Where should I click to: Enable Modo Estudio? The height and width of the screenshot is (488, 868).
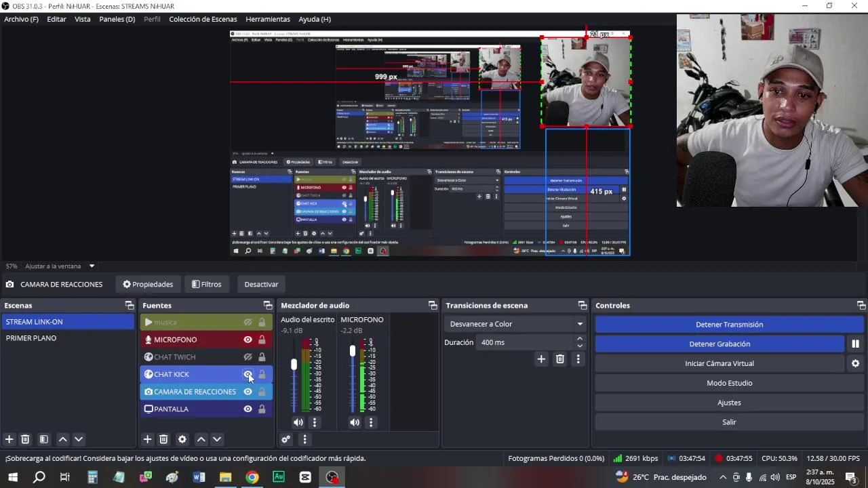coord(729,383)
